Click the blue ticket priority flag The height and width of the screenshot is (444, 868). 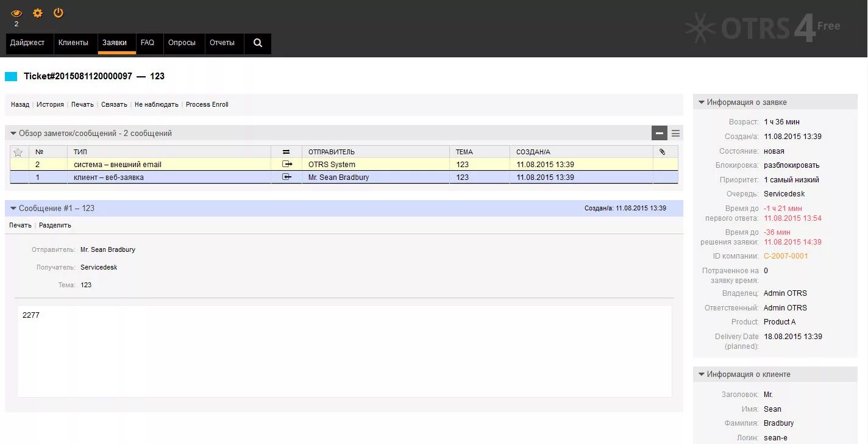pos(11,76)
